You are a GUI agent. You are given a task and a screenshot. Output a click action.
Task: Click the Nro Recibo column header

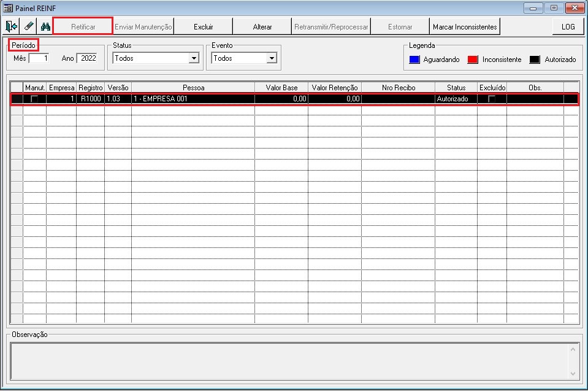click(x=399, y=87)
